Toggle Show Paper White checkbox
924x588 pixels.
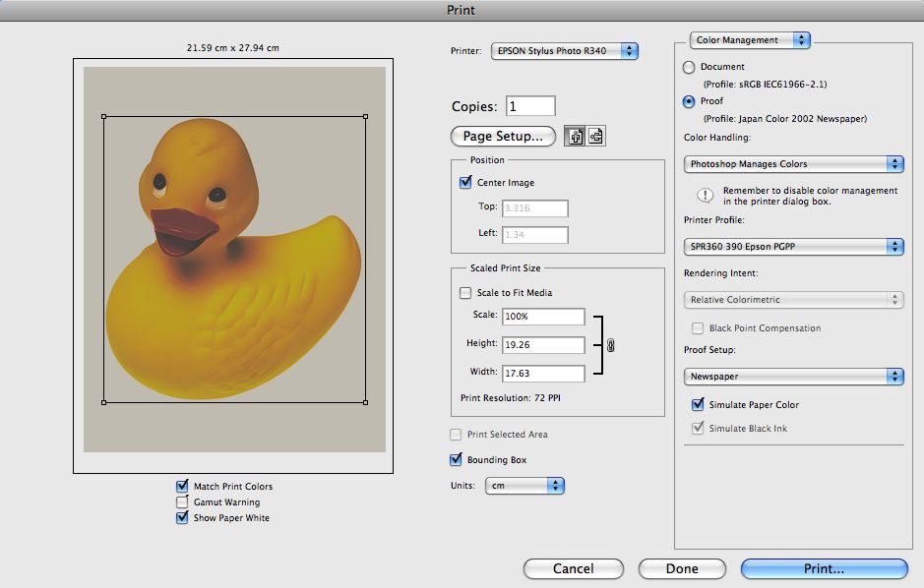[x=182, y=518]
